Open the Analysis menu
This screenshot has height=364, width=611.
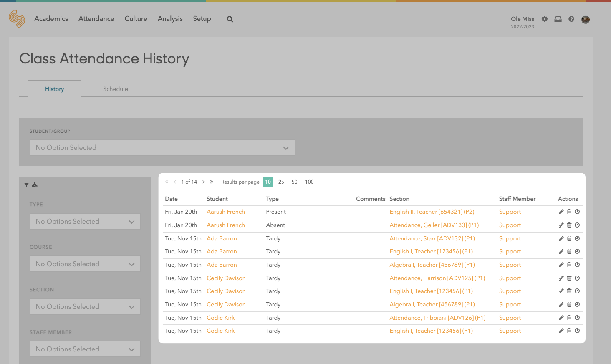click(170, 19)
